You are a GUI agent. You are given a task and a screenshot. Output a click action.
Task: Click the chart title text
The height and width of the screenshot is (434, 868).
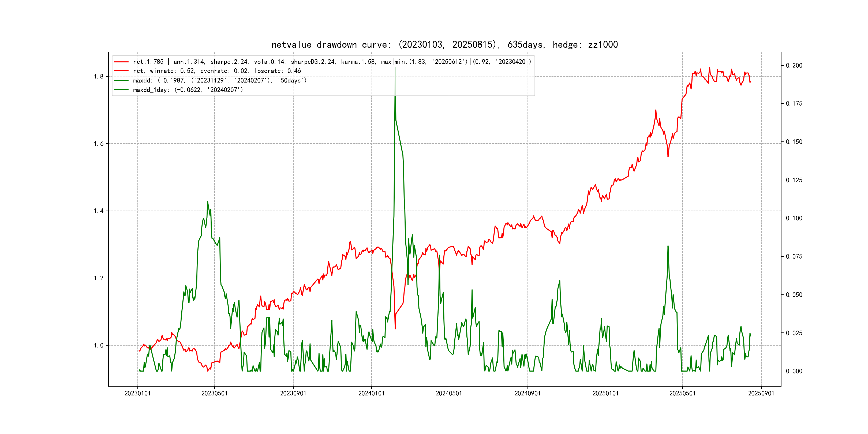(x=444, y=44)
